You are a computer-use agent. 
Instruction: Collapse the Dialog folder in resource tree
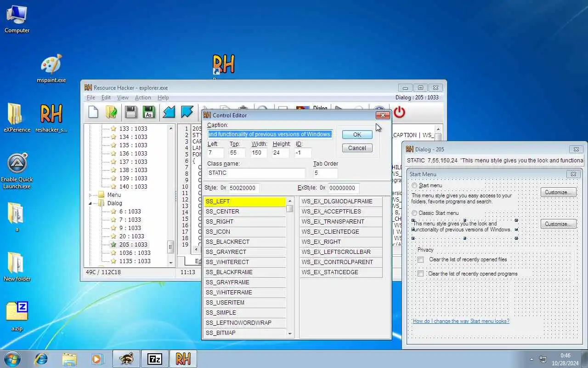90,203
